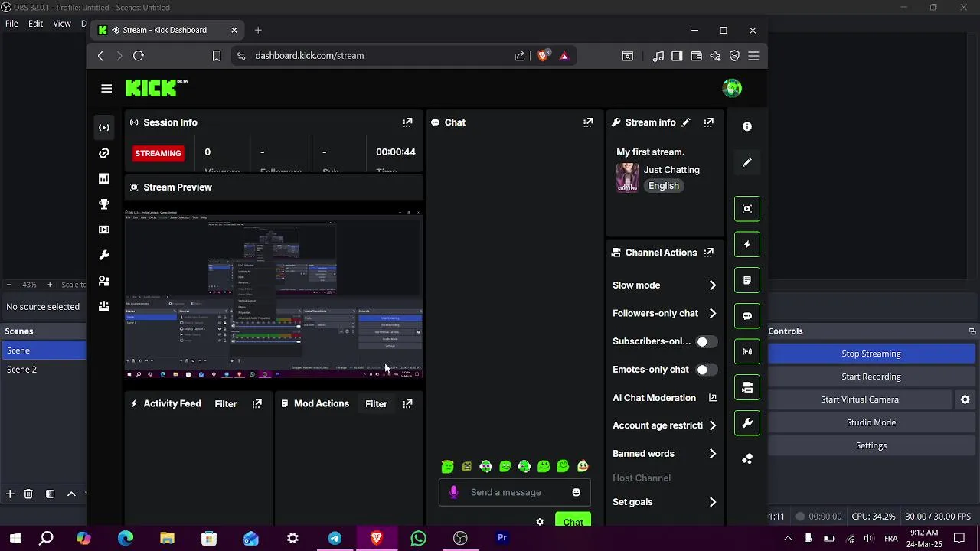Open chat settings gear icon

point(540,522)
